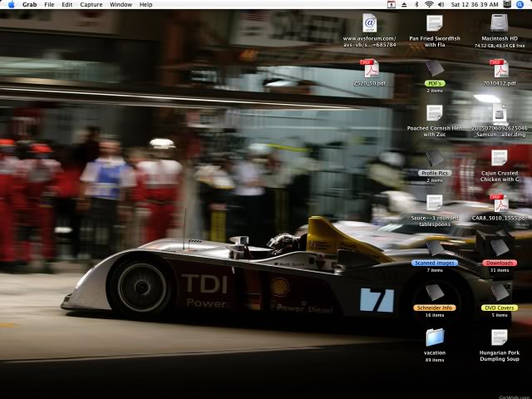Click the date and time clock
The width and height of the screenshot is (532, 399).
[475, 4]
